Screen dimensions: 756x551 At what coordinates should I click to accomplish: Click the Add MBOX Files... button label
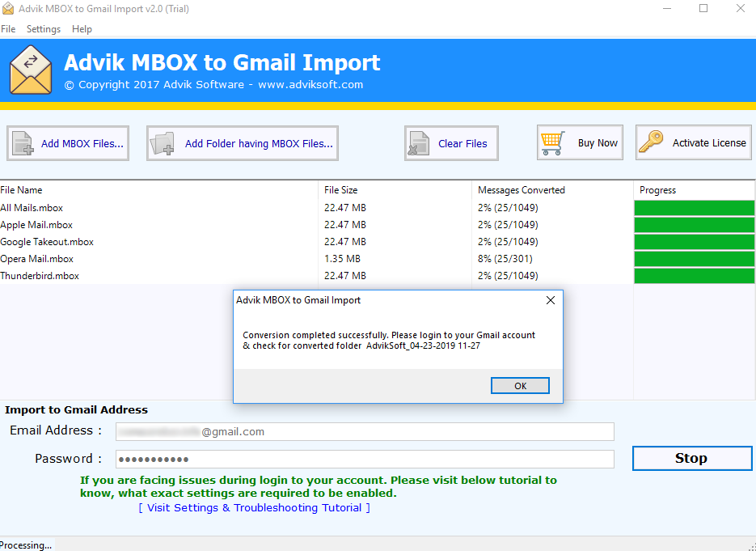pyautogui.click(x=82, y=143)
